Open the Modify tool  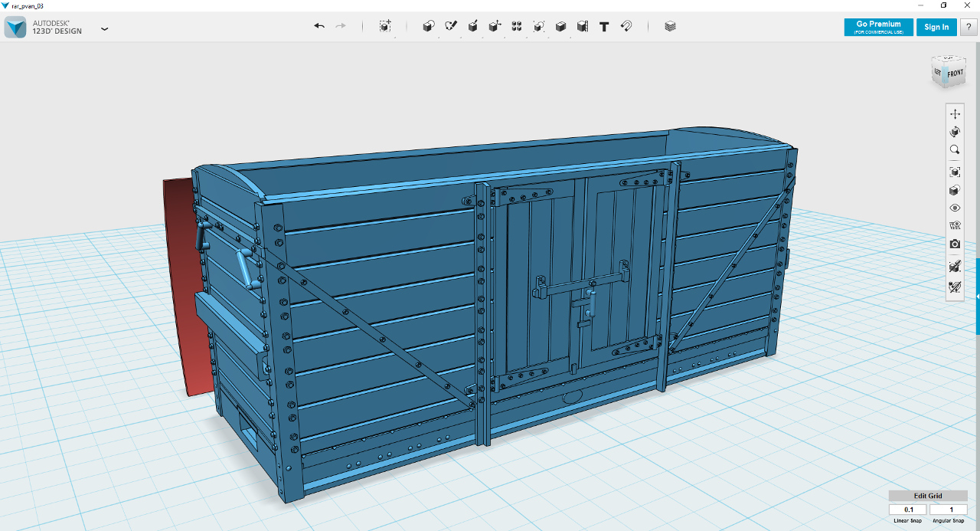pyautogui.click(x=495, y=26)
